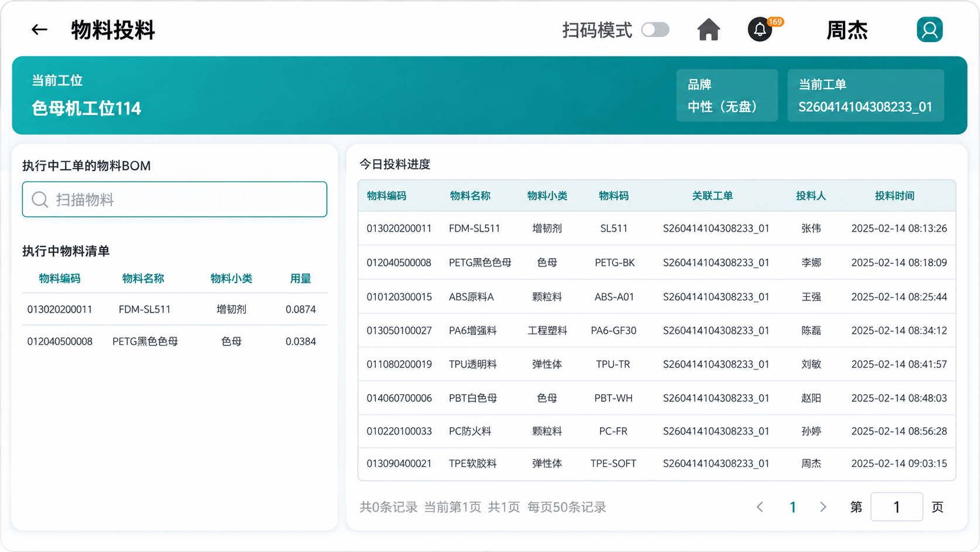Click material code PETG-BK
The image size is (980, 552).
615,263
